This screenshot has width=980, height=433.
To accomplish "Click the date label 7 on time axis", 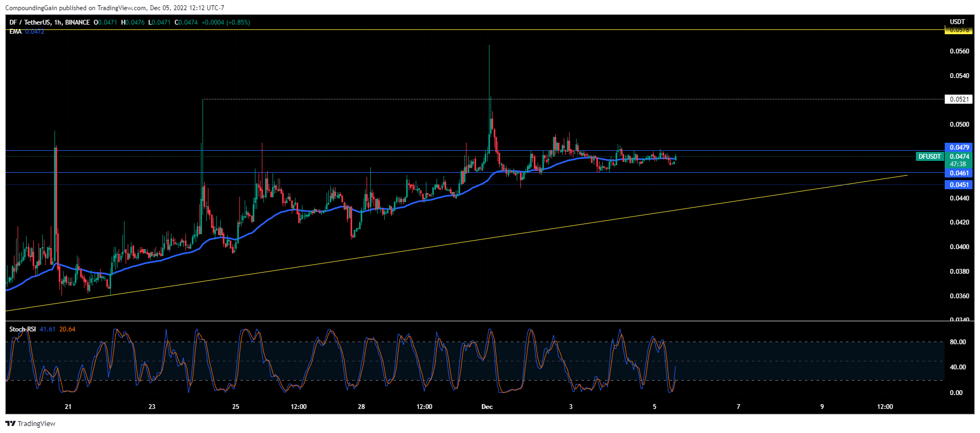I will point(738,407).
